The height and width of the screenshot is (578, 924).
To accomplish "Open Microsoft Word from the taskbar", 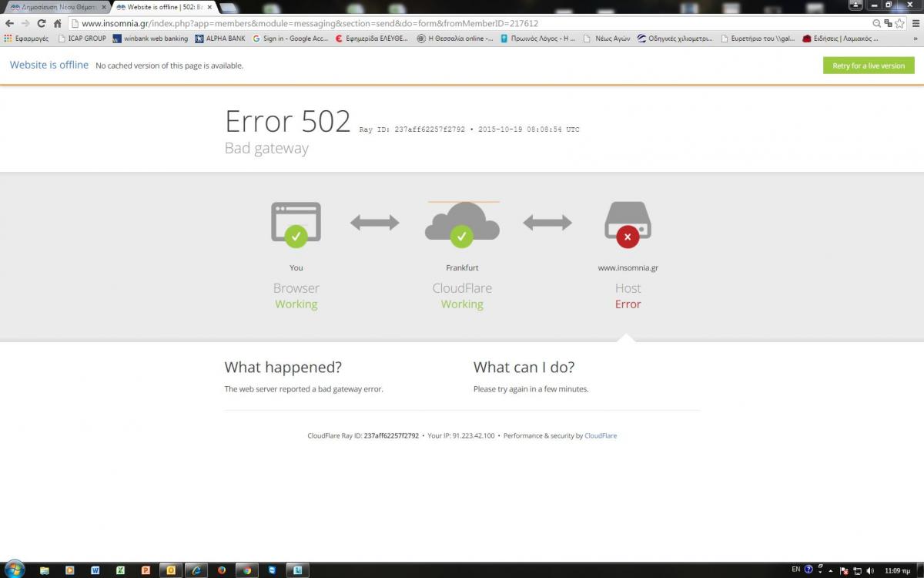I will click(95, 570).
